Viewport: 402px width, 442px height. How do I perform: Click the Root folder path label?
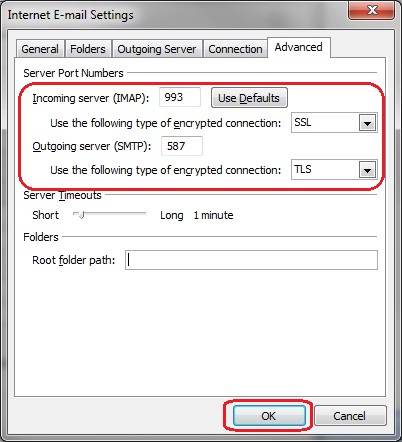click(74, 260)
